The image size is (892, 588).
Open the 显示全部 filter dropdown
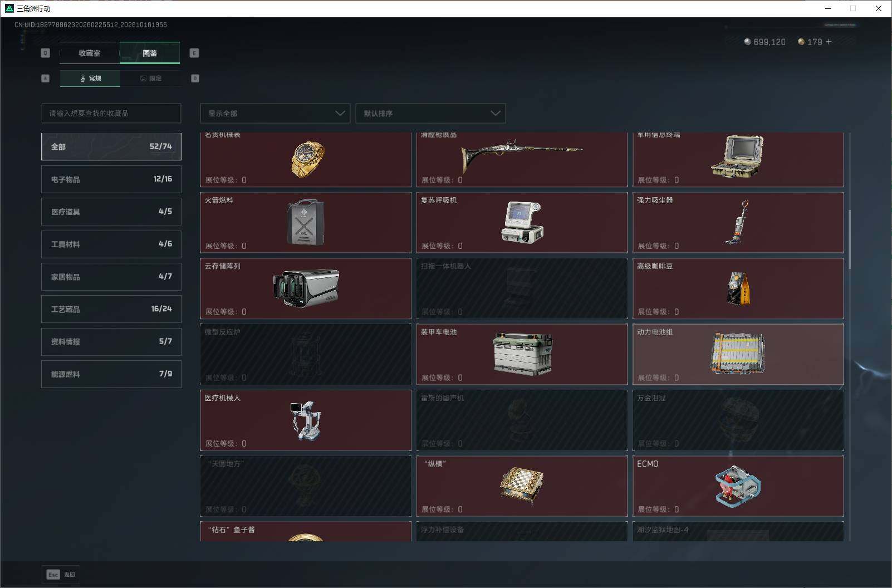click(275, 113)
